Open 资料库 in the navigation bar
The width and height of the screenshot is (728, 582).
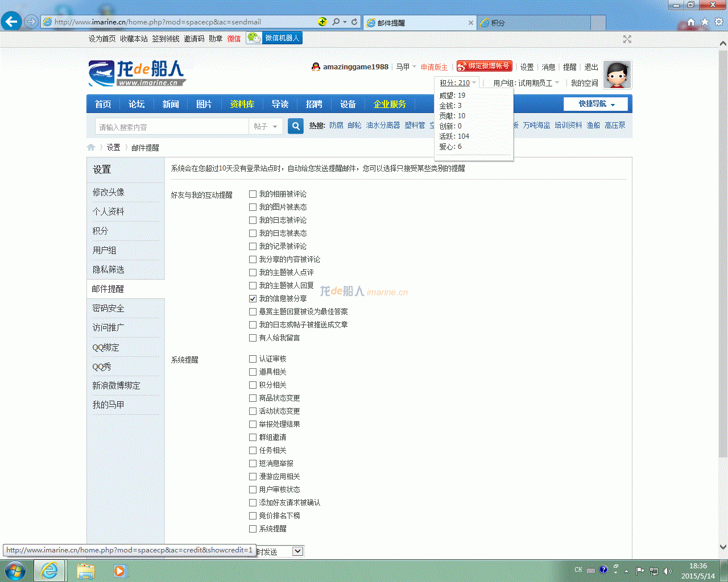[x=242, y=104]
